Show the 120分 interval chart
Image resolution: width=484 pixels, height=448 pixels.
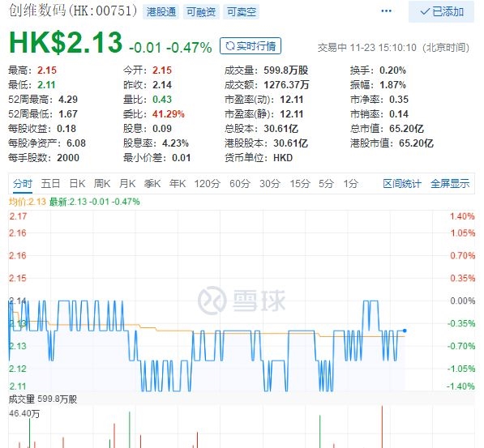tap(207, 184)
